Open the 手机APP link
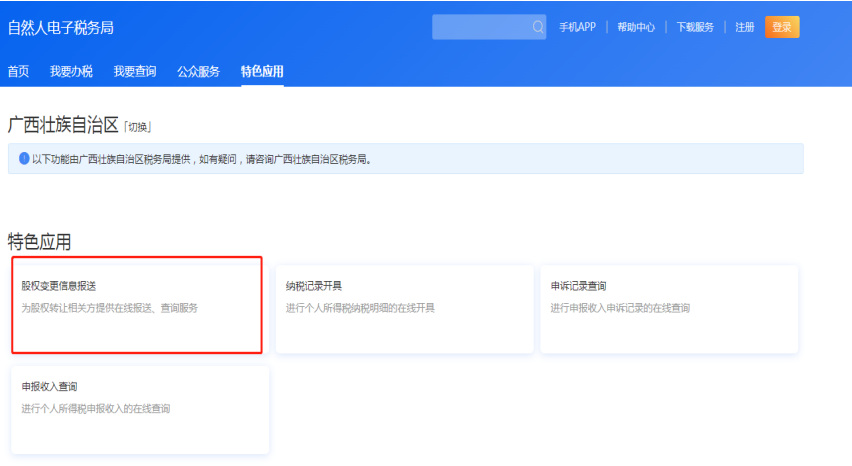Screen dimensions: 852x466 pos(577,27)
